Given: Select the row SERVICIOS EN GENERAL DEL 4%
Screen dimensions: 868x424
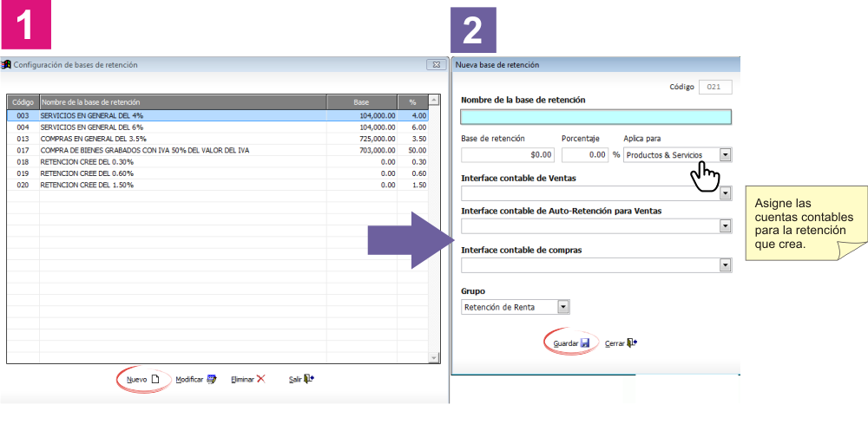Looking at the screenshot, I should coord(218,115).
